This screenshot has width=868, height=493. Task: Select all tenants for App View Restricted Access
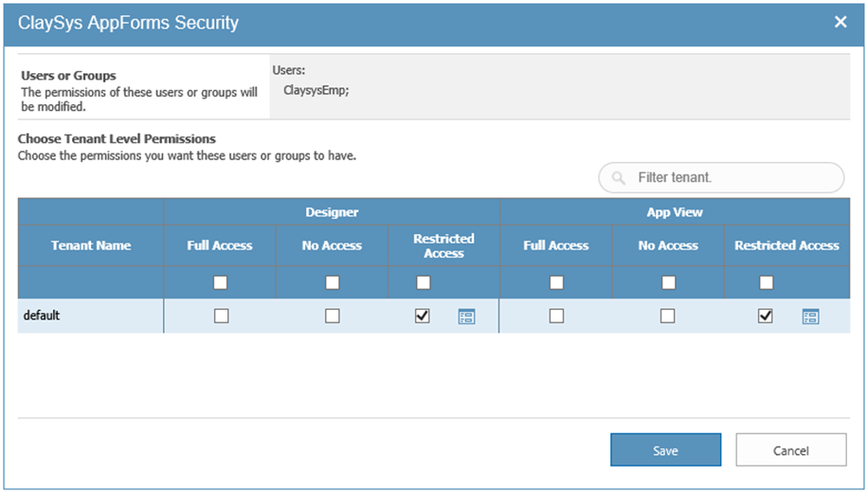coord(767,283)
